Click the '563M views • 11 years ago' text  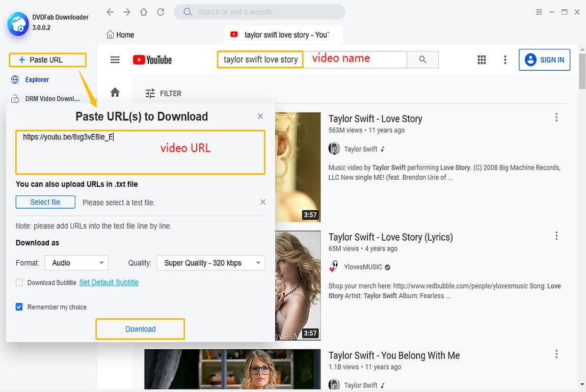pos(366,130)
